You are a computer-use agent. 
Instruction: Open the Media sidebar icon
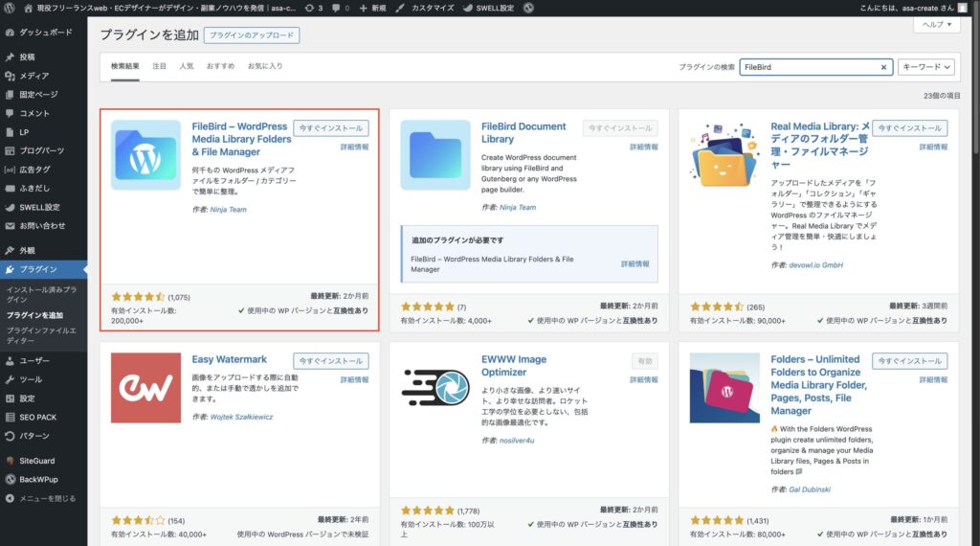(10, 76)
